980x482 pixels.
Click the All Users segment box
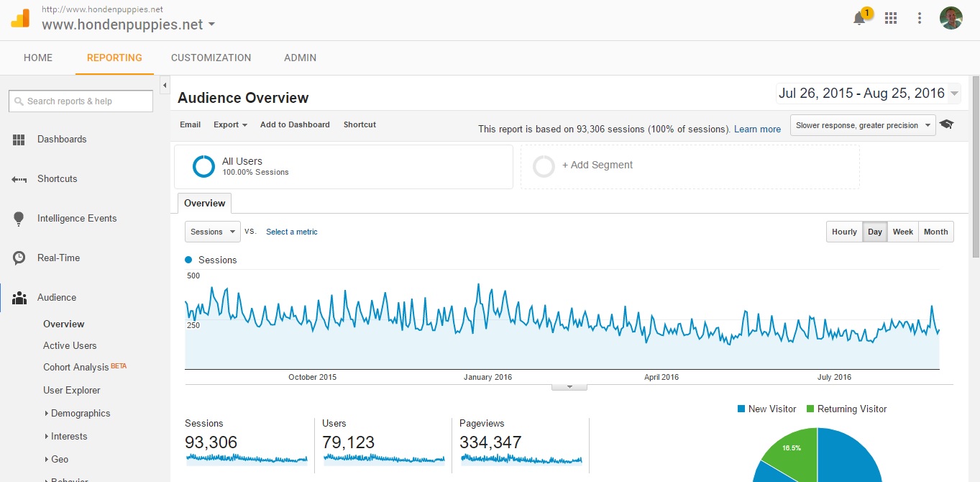[x=344, y=167]
